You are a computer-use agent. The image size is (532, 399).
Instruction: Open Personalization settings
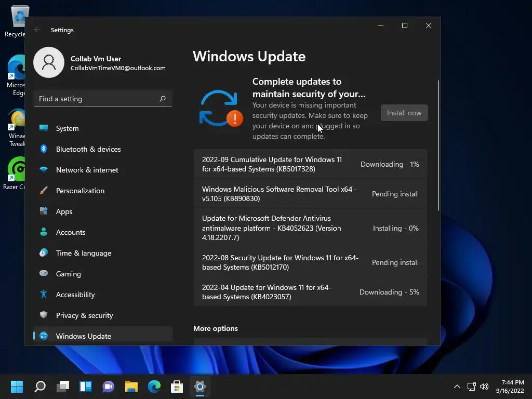point(103,191)
